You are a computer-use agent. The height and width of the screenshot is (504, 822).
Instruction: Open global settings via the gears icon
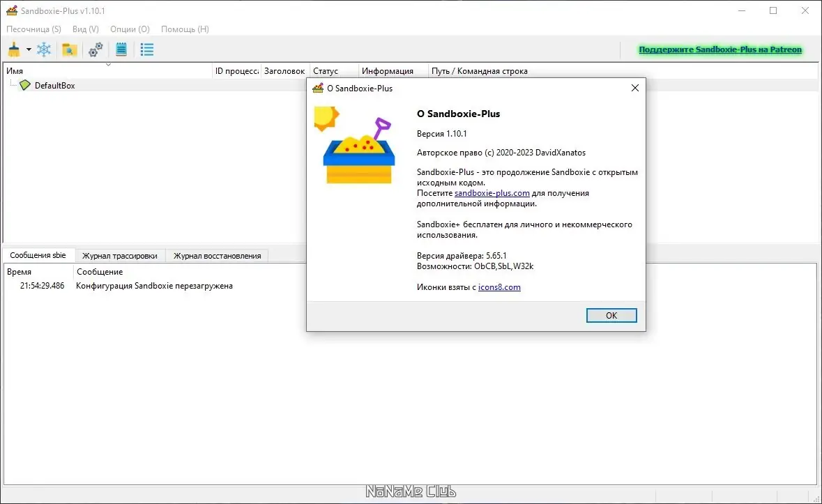pyautogui.click(x=96, y=49)
